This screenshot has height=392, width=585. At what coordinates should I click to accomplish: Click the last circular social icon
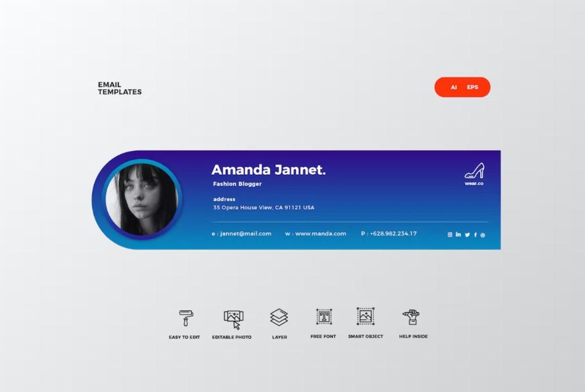point(483,235)
